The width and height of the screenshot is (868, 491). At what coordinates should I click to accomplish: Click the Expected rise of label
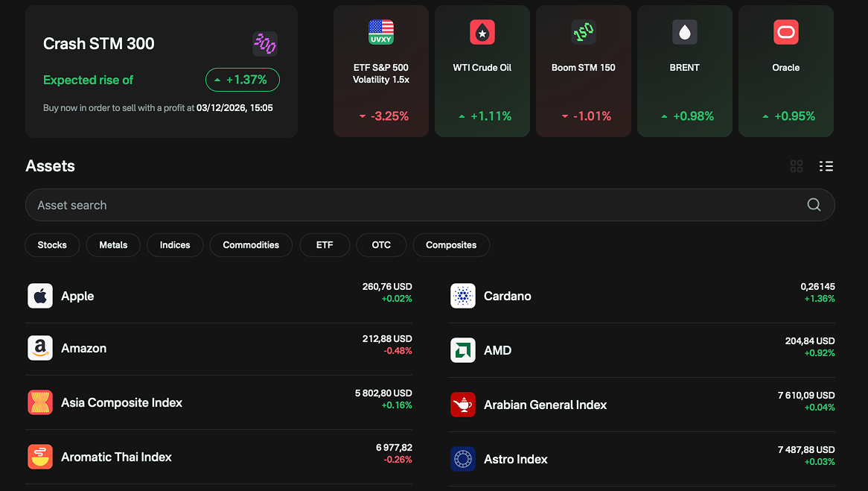pyautogui.click(x=88, y=80)
